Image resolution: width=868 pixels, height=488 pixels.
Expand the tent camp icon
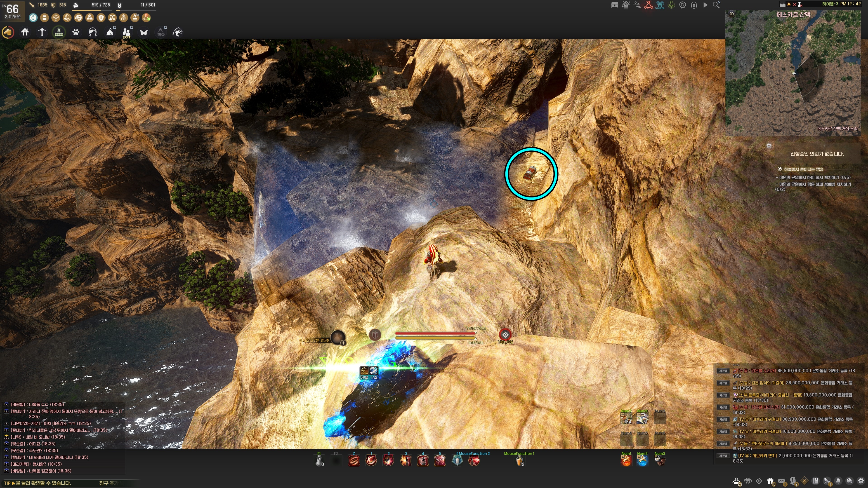click(110, 32)
